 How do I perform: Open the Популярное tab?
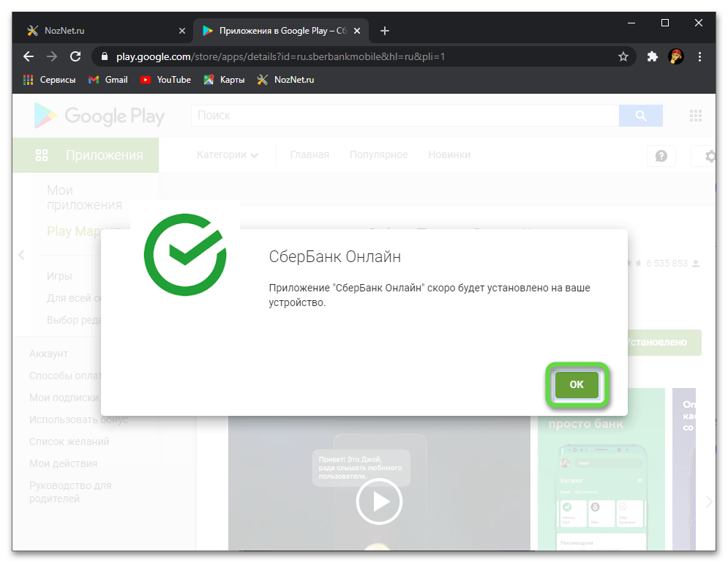(x=379, y=154)
